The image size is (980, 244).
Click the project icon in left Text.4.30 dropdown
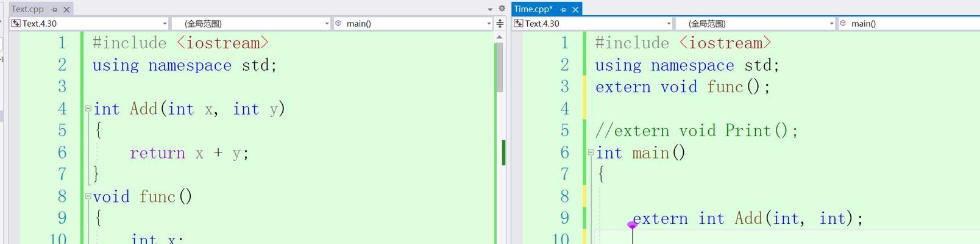pyautogui.click(x=16, y=23)
